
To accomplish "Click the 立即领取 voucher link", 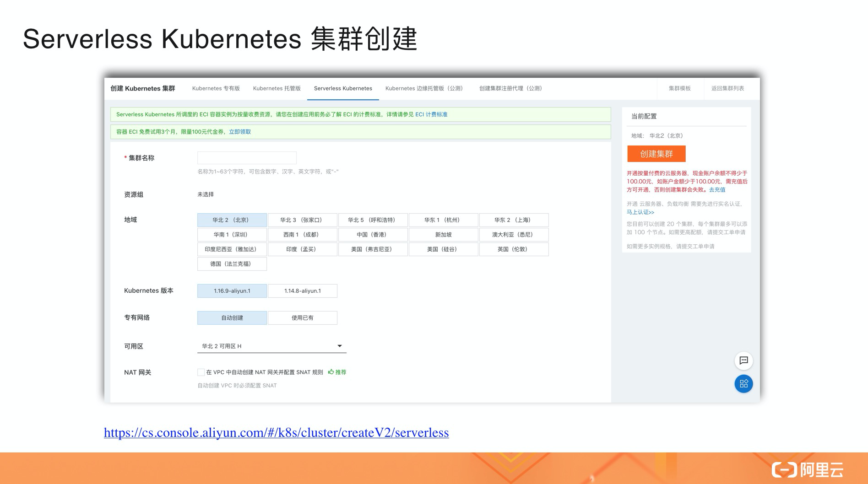I will point(240,132).
